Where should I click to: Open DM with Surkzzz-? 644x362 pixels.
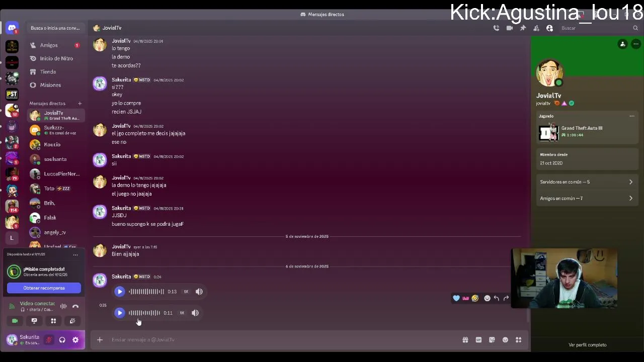point(55,130)
